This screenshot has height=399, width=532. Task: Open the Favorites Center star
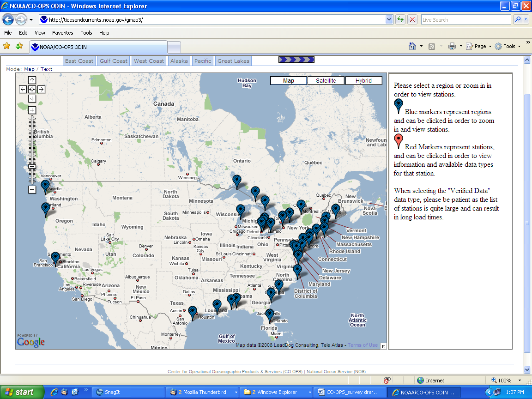(6, 46)
